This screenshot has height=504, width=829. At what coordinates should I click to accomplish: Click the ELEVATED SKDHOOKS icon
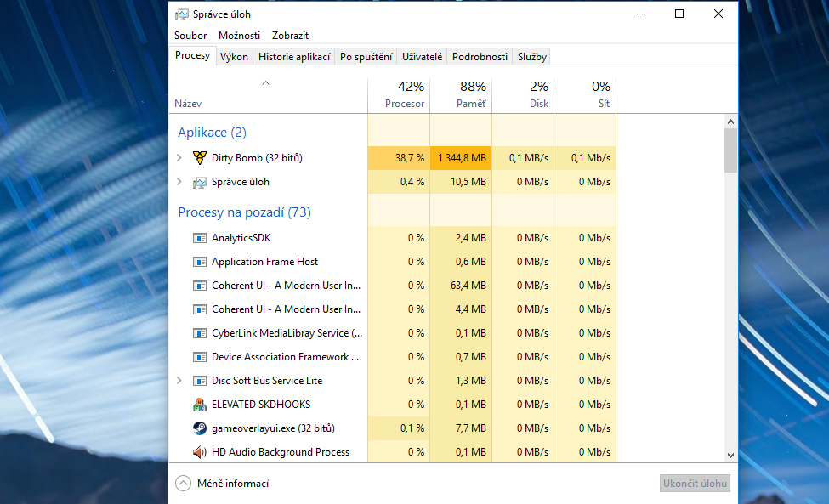(x=199, y=405)
